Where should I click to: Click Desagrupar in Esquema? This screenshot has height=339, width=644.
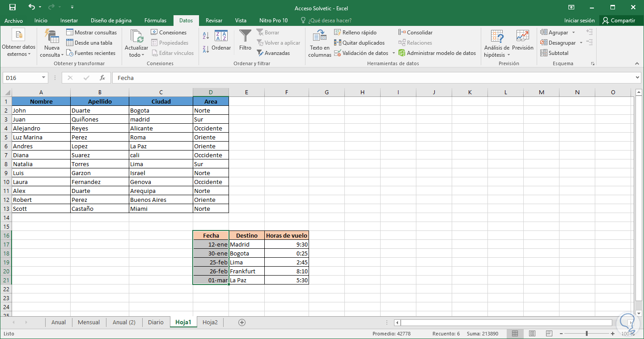558,43
